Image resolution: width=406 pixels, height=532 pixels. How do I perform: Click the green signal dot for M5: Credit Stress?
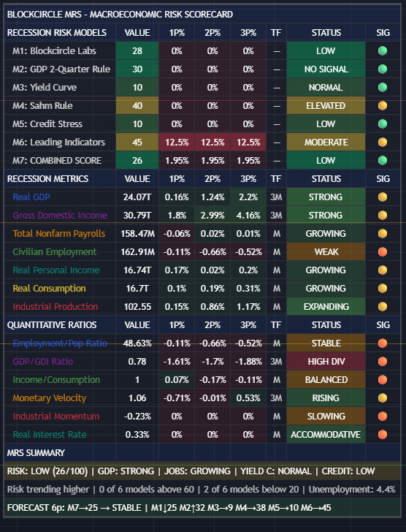tap(383, 123)
